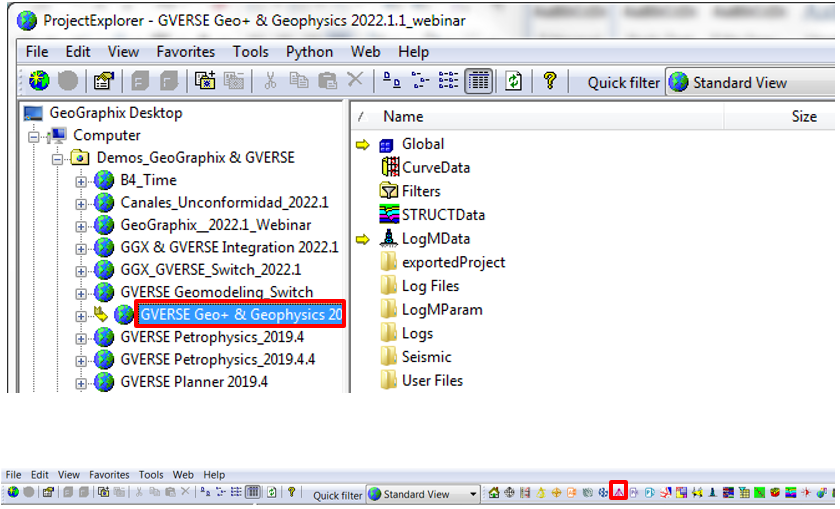Switch to large icons view in the top toolbar
Viewport: 840px width, 509px height.
392,81
